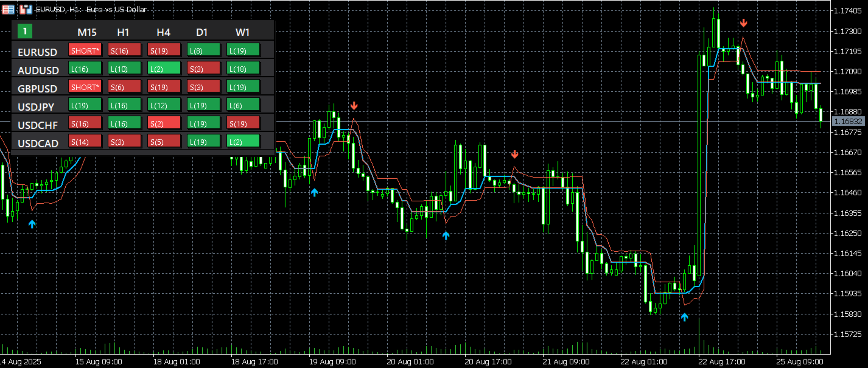The height and width of the screenshot is (368, 868).
Task: Open USDCAD H1 S(3) cell
Action: click(x=125, y=142)
